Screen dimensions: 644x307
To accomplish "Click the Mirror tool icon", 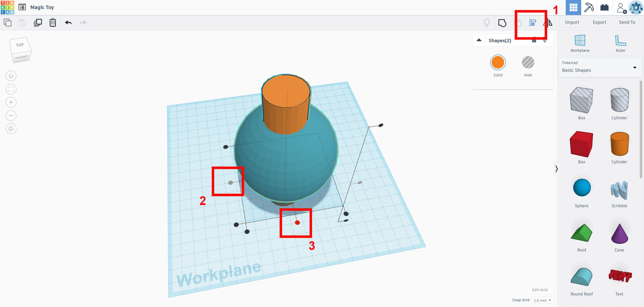I will point(548,23).
